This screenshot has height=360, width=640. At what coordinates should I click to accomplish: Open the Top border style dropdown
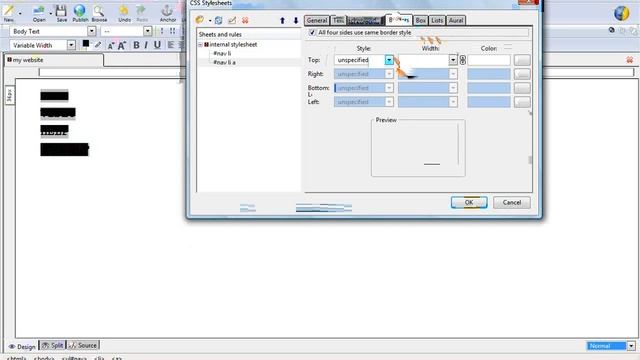[x=389, y=60]
